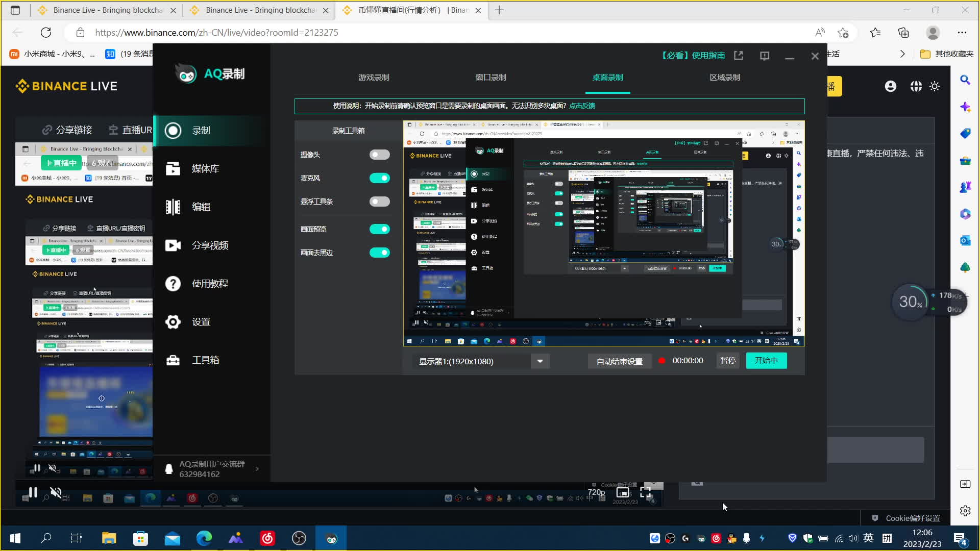Open the 工具箱 toolbox icon
Screen dimensions: 980x551
pos(173,360)
